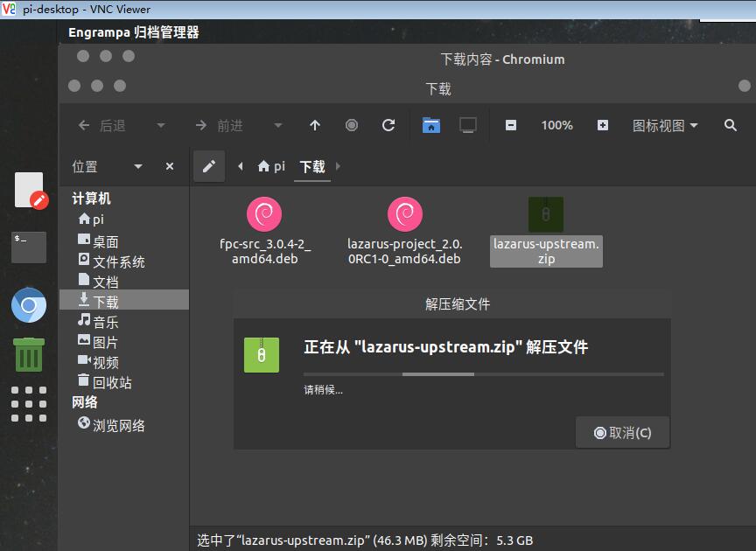Click the home folder toolbar icon

431,125
